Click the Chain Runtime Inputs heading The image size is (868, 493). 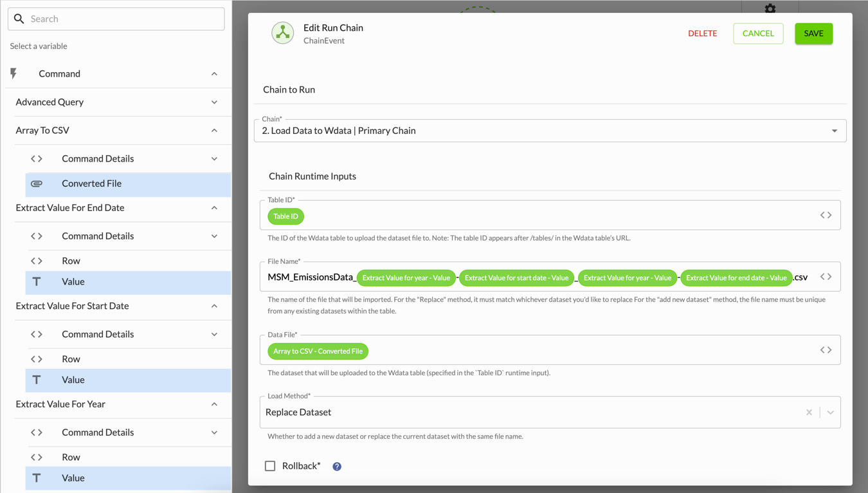coord(312,176)
